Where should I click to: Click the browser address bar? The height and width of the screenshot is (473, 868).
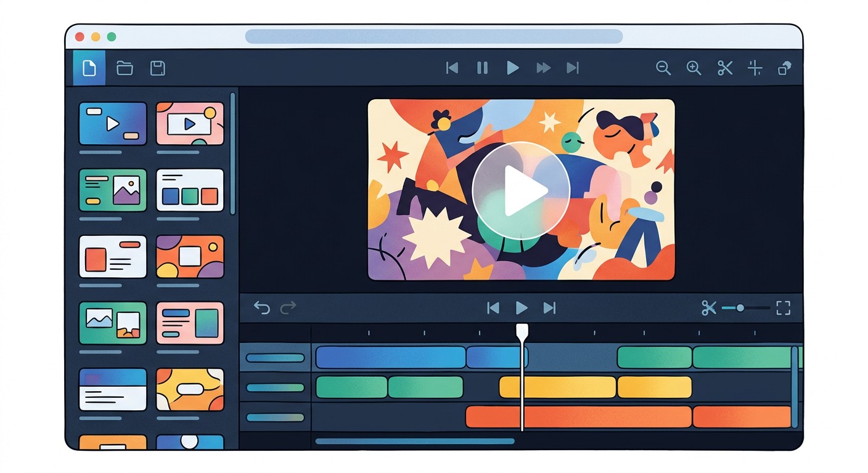[434, 36]
